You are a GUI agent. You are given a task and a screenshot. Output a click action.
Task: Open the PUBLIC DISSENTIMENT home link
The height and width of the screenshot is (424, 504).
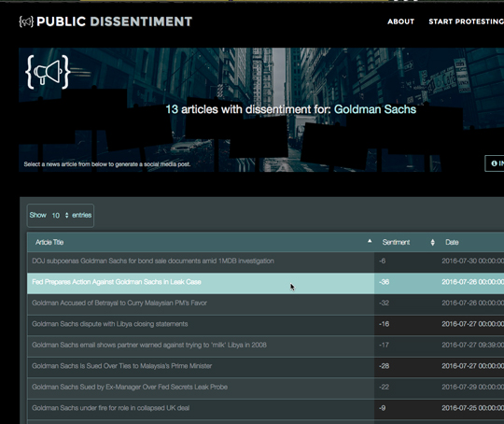coord(114,21)
